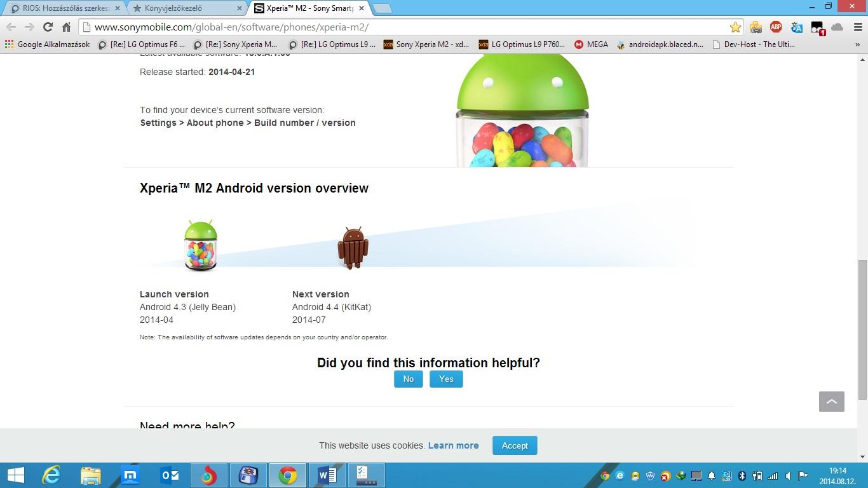
Task: Click the 'Android 4.3 (Jelly Bean)' text
Action: coord(188,307)
